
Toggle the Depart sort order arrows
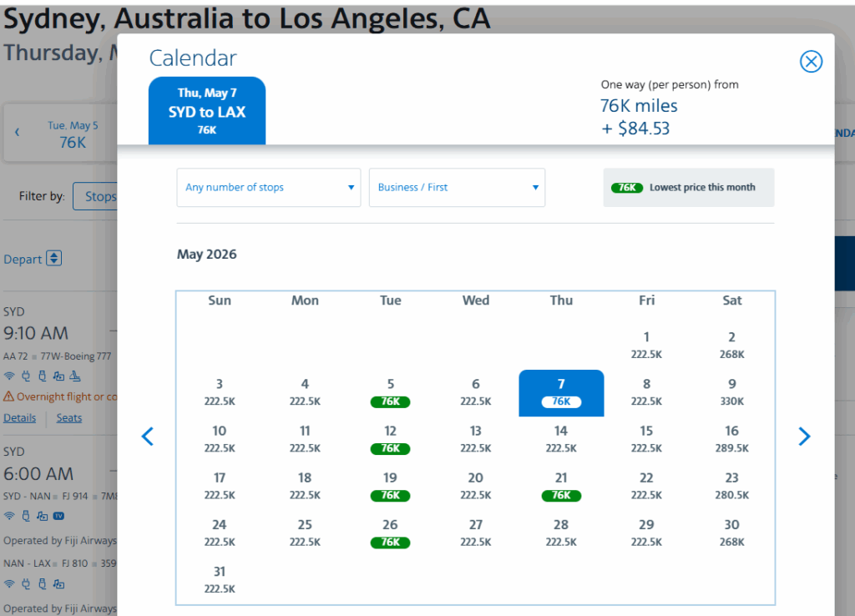[52, 259]
